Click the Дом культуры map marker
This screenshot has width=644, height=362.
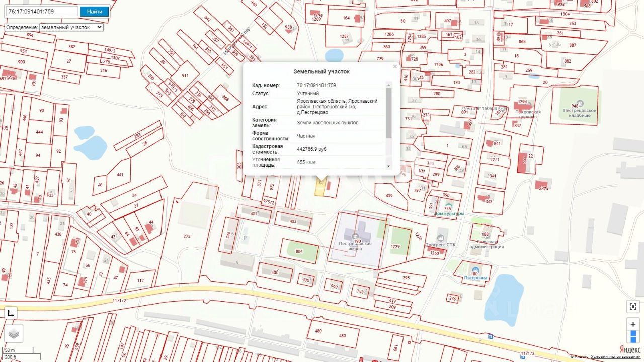(449, 207)
